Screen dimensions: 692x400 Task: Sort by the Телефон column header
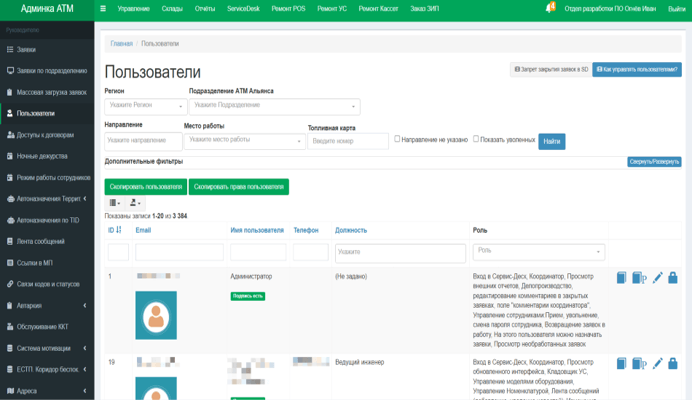coord(306,230)
